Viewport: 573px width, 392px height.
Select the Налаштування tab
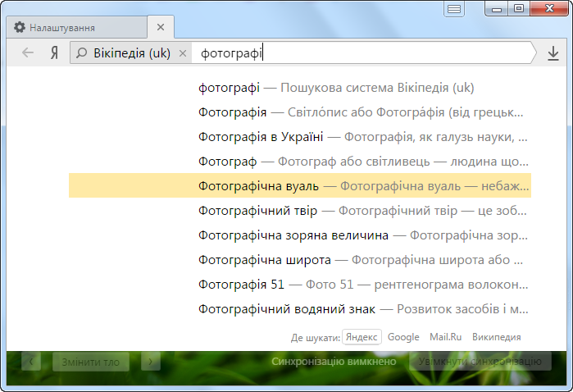pos(77,27)
